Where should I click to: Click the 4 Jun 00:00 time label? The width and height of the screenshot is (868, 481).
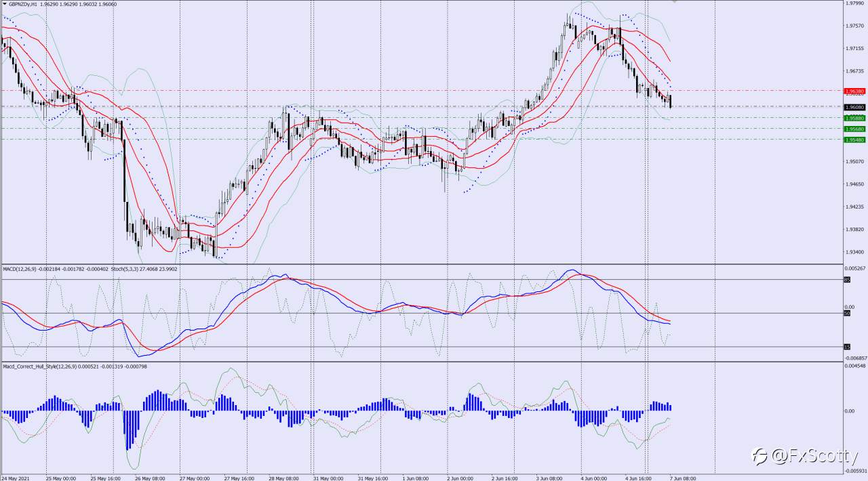pos(595,477)
